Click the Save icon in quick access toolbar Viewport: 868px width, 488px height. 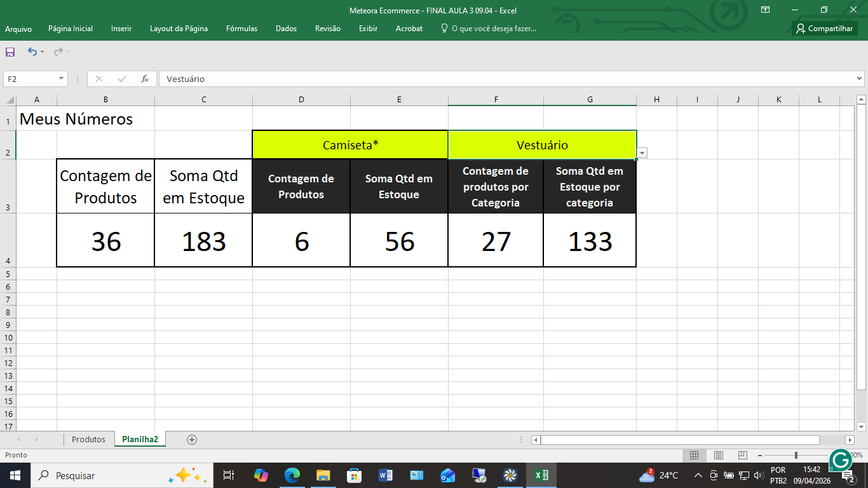pos(10,52)
